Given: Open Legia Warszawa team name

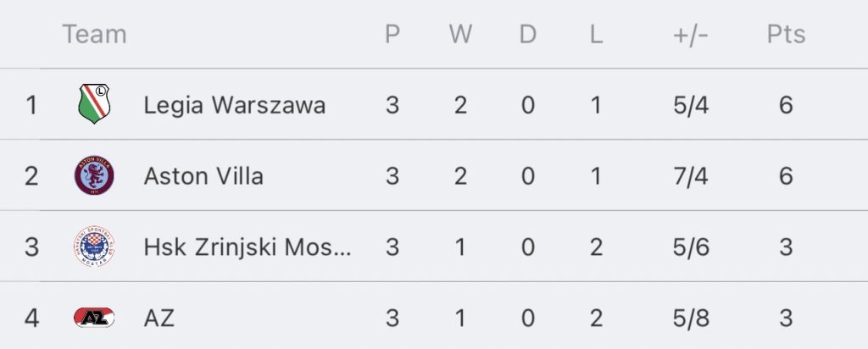Looking at the screenshot, I should (x=235, y=105).
